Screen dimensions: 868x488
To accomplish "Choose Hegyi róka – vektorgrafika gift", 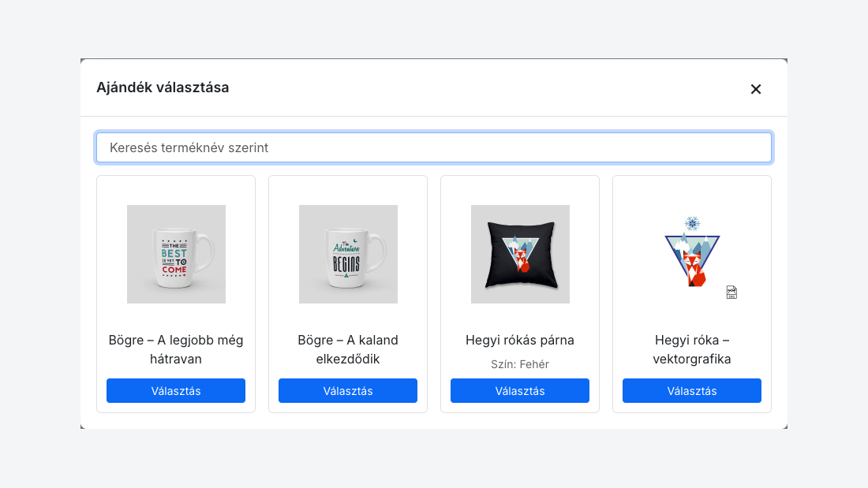I will 692,390.
